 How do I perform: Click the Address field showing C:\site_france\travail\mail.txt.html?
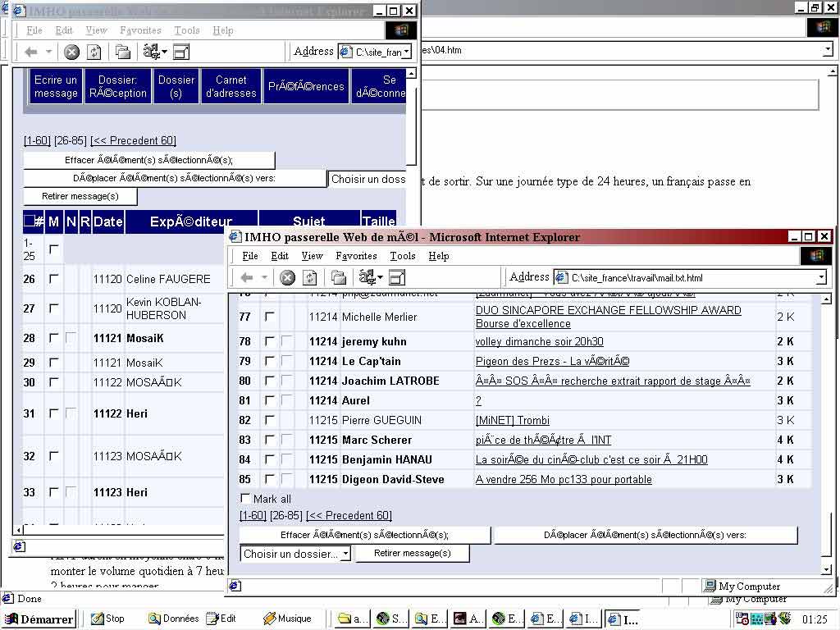[x=691, y=277]
